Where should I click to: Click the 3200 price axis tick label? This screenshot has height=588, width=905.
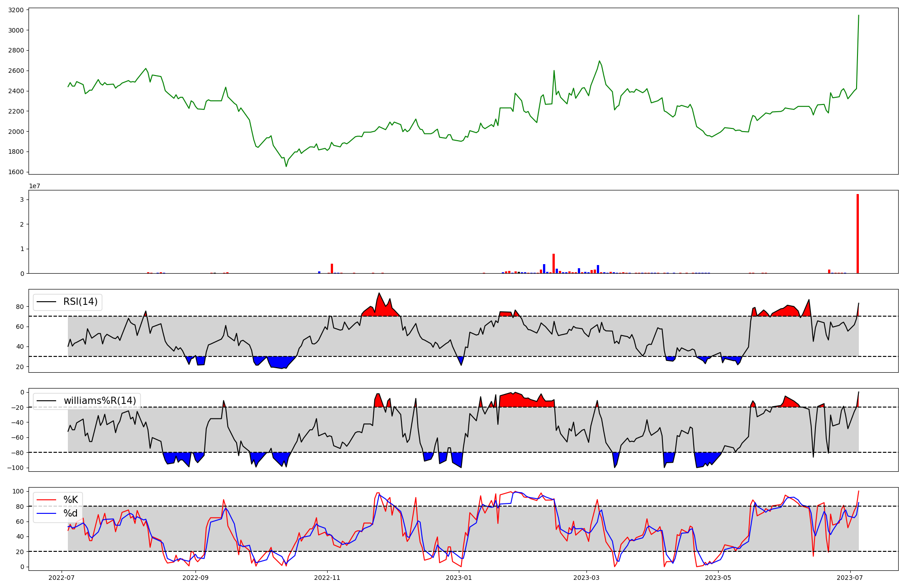click(16, 10)
